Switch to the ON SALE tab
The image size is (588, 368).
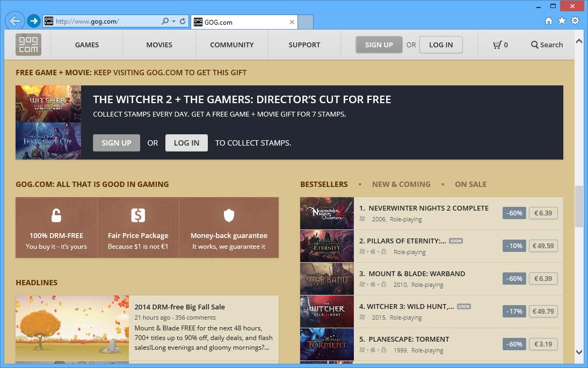click(470, 184)
